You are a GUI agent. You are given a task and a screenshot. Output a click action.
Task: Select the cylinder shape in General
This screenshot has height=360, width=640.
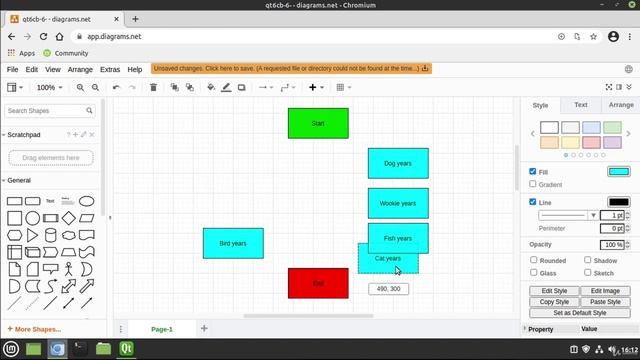click(x=51, y=236)
